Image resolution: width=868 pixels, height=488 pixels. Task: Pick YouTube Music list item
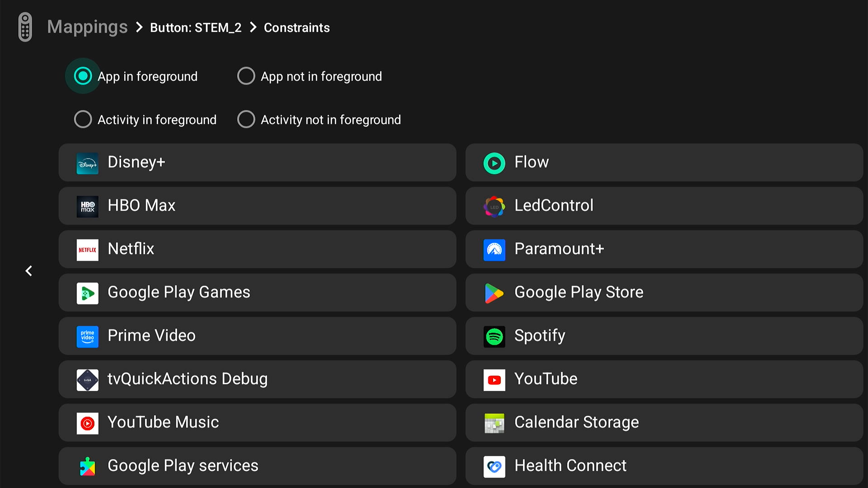click(257, 422)
